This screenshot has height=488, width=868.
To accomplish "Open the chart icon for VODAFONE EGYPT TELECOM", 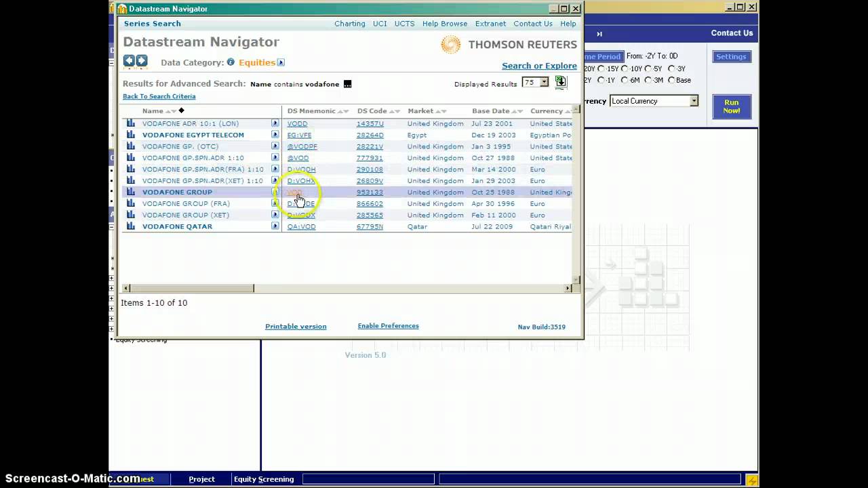I will (x=131, y=135).
